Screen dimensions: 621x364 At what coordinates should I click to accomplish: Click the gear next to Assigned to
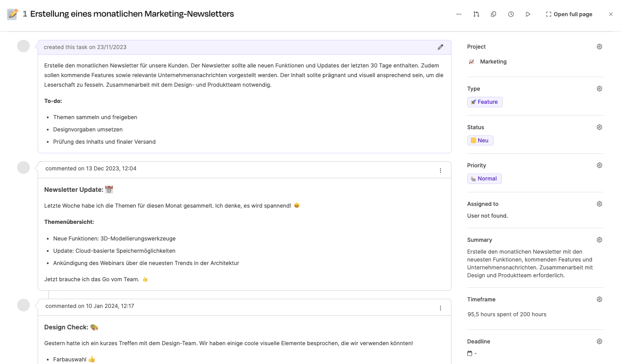point(599,204)
